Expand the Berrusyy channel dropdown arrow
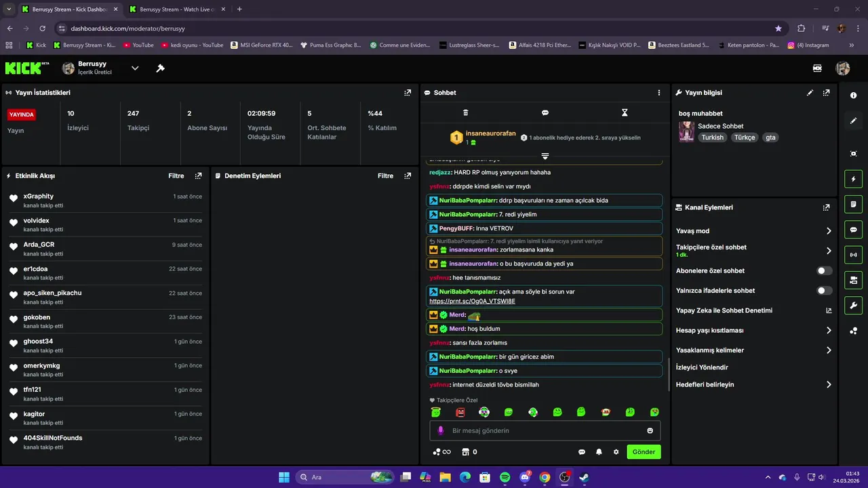The height and width of the screenshot is (488, 868). [135, 68]
